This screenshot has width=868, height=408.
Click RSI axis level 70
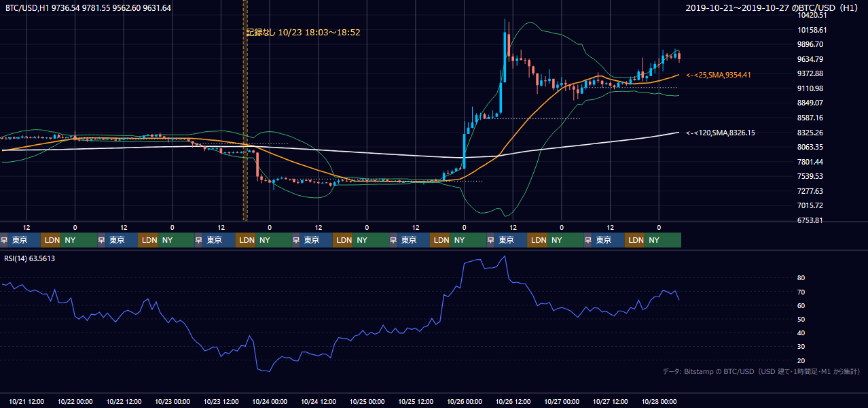click(801, 292)
